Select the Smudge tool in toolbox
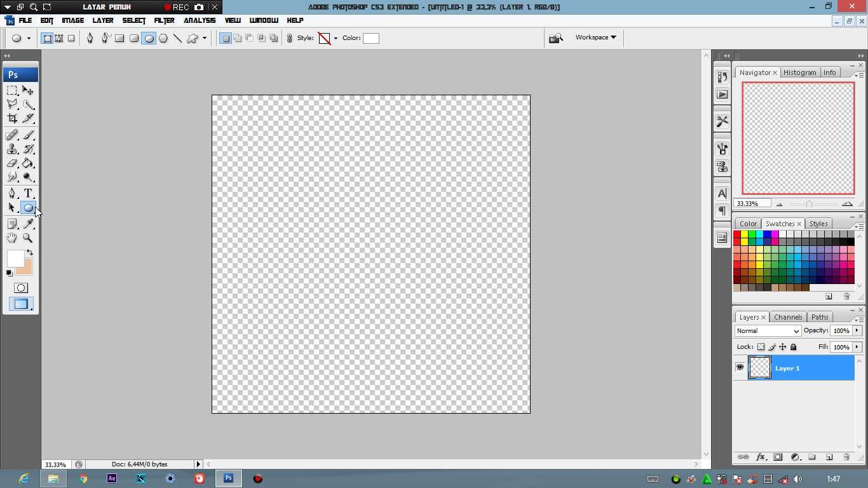868x488 pixels. coord(12,177)
